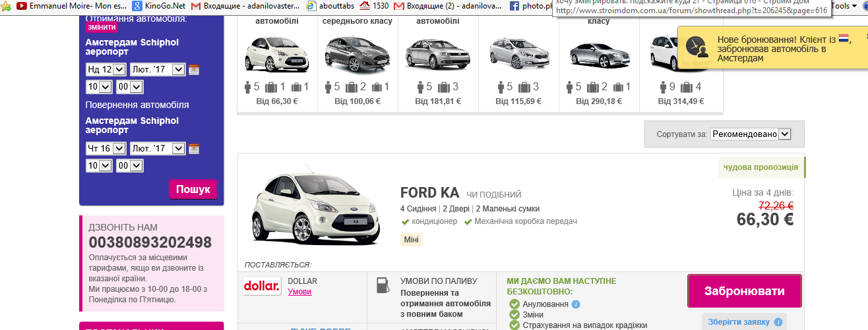Click the info icon on Зберігти заявку
868x330 pixels.
pos(778,322)
